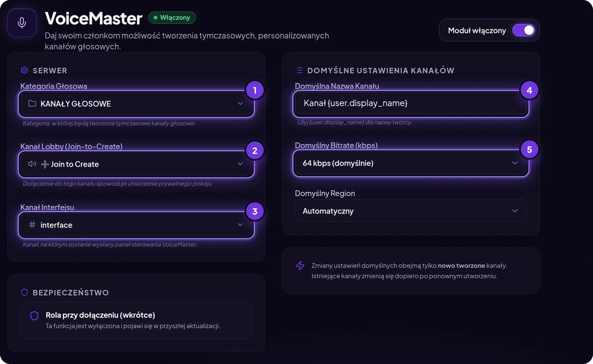593x364 pixels.
Task: Click the Domyślna Nazwa Kanału input field
Action: pyautogui.click(x=410, y=103)
